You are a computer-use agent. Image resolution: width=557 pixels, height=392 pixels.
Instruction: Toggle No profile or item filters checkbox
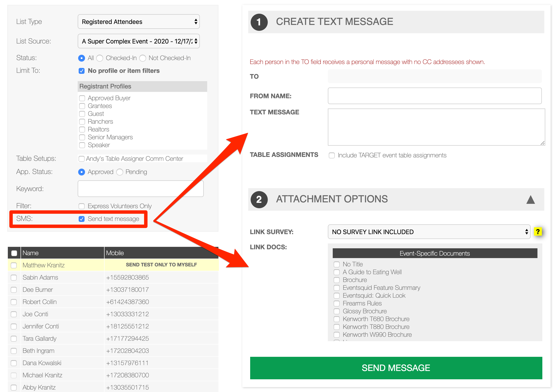(82, 71)
